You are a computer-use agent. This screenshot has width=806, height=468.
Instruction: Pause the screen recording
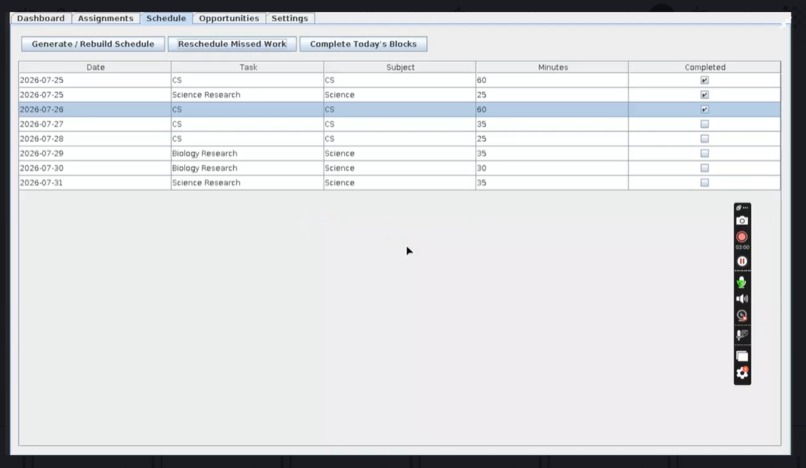click(742, 261)
